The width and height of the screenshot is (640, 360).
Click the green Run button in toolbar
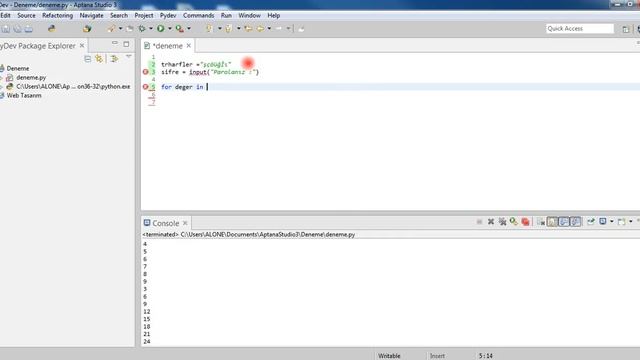(x=161, y=29)
